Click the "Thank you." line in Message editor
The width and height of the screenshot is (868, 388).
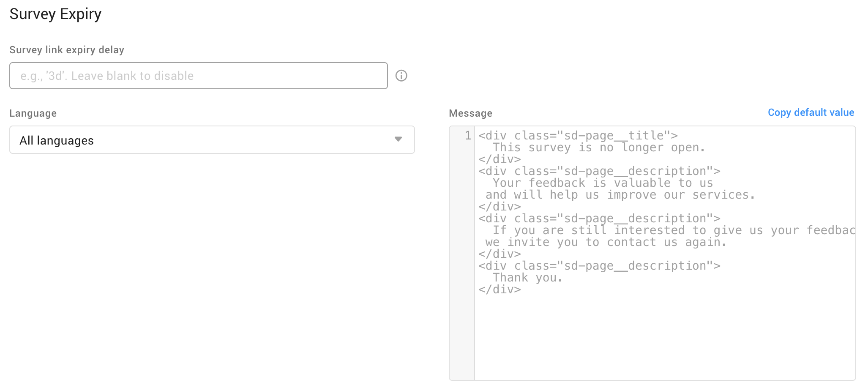pos(527,278)
